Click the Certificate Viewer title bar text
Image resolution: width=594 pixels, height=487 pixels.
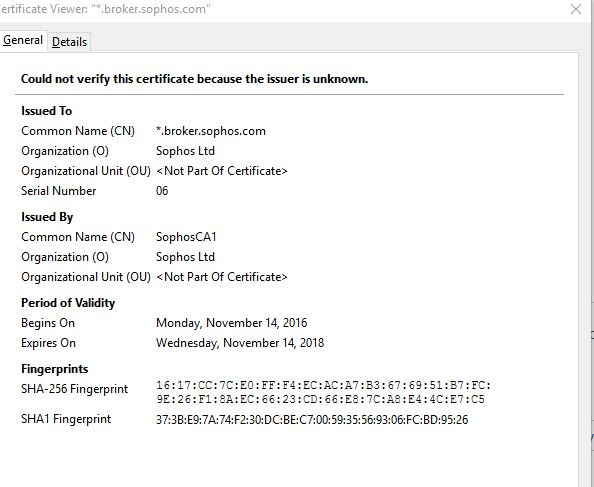(105, 9)
